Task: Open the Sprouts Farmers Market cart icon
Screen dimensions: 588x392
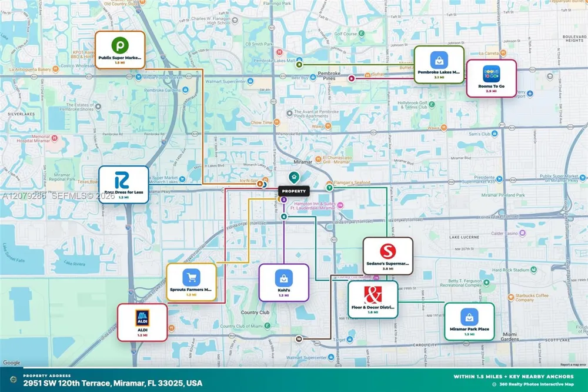Action: [x=191, y=277]
